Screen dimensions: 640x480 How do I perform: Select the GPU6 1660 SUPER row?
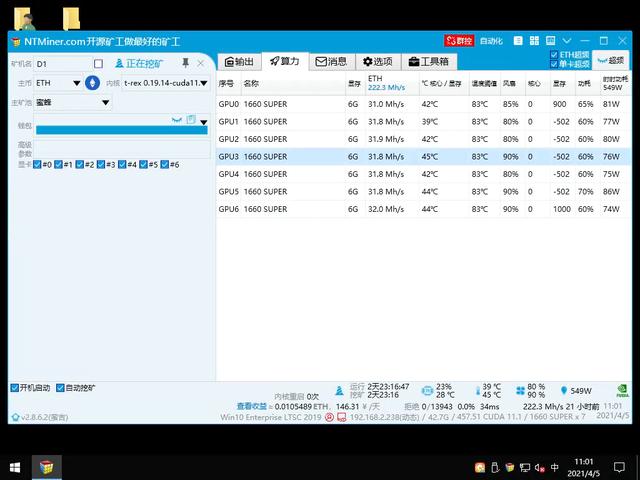click(x=424, y=209)
